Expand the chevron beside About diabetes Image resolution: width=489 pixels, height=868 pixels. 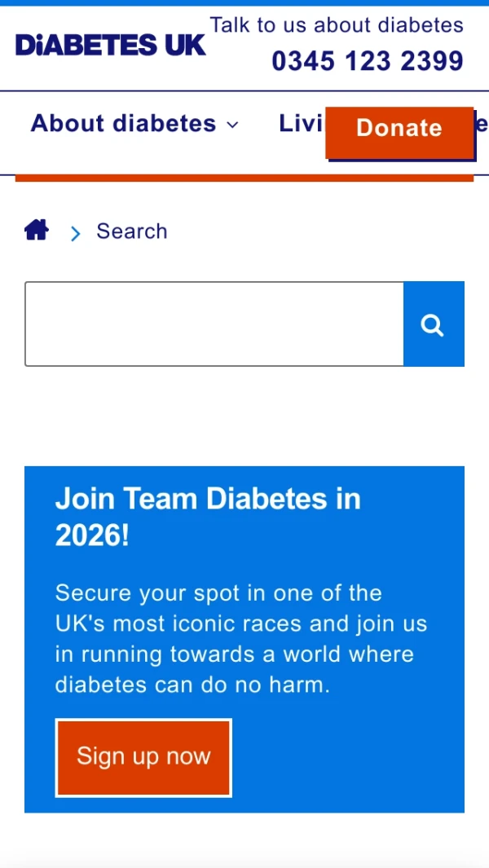tap(233, 125)
